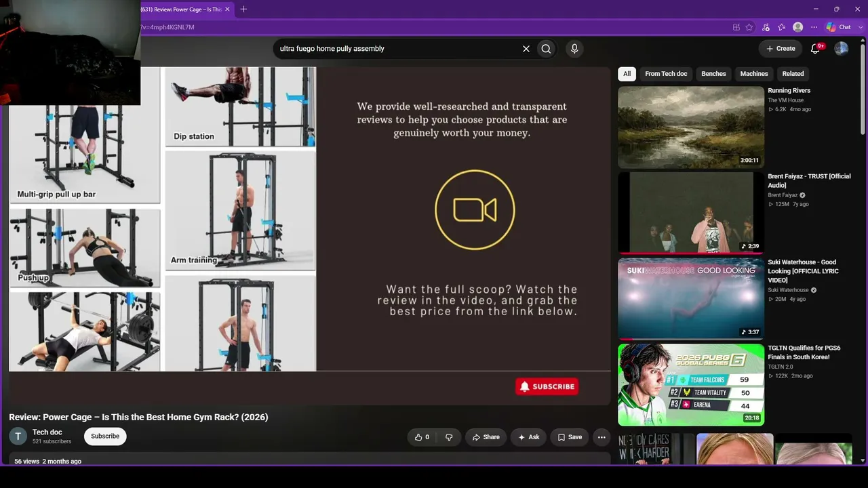Click the video title 'Review: Power Cage'

(138, 418)
